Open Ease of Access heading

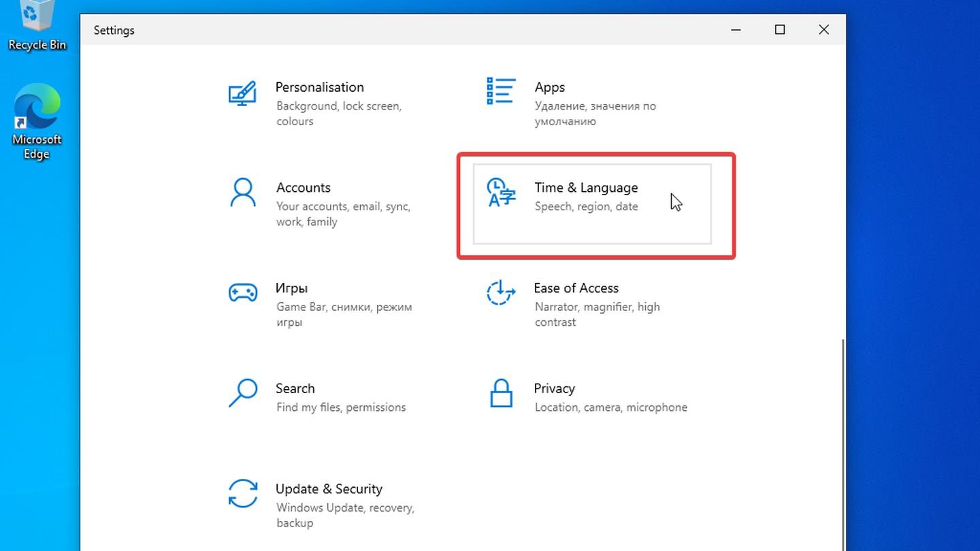(576, 288)
